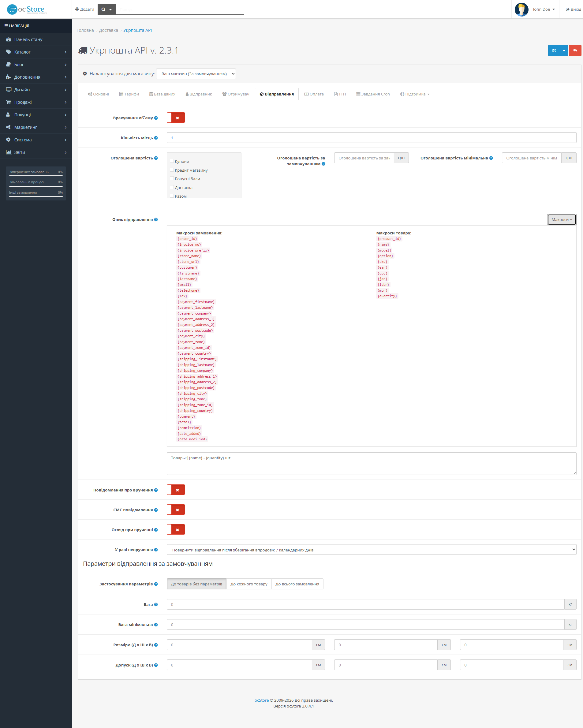Click the Додати add button
583x728 pixels.
point(84,9)
